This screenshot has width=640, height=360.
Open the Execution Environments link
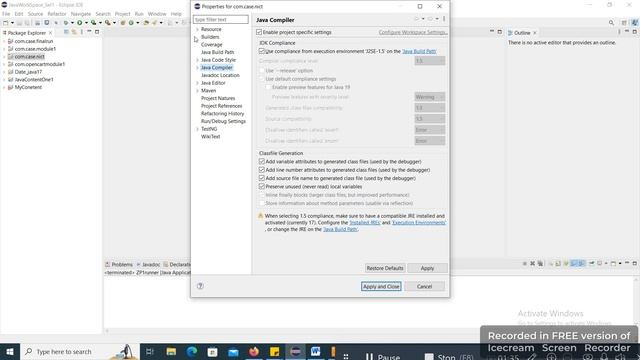419,222
